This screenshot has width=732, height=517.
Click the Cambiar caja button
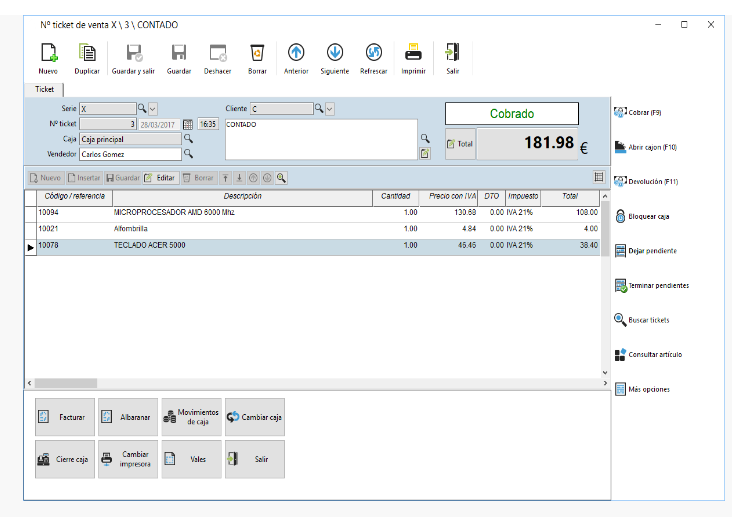tap(255, 417)
